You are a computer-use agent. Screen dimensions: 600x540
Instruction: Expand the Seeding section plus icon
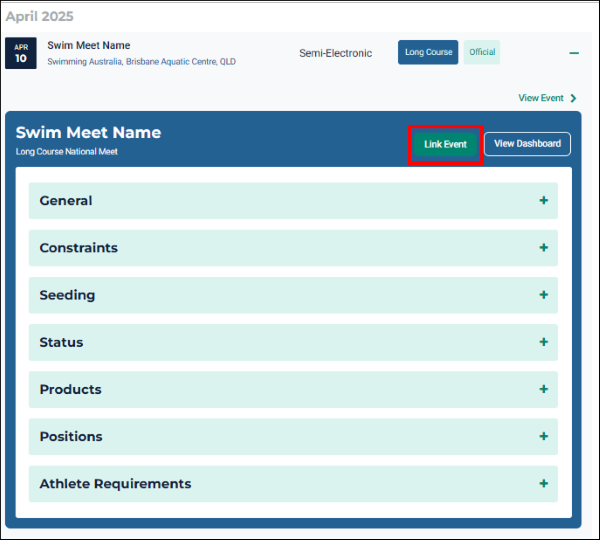[x=544, y=295]
